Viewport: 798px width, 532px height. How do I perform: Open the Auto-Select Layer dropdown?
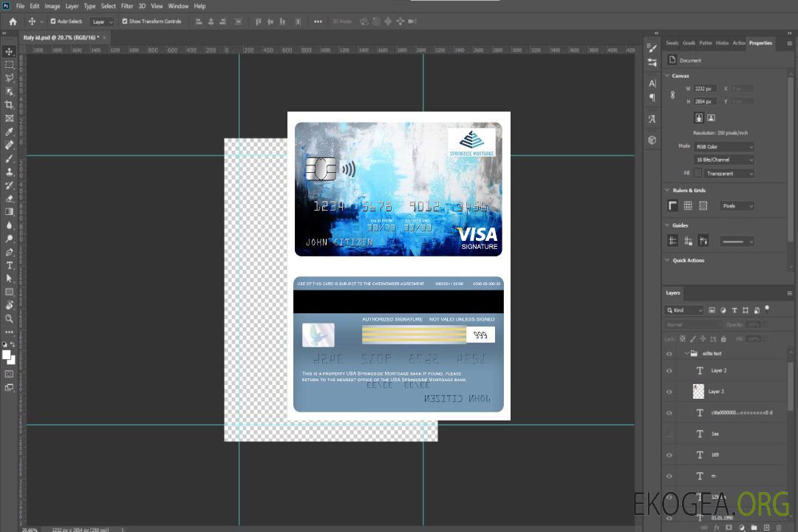102,21
